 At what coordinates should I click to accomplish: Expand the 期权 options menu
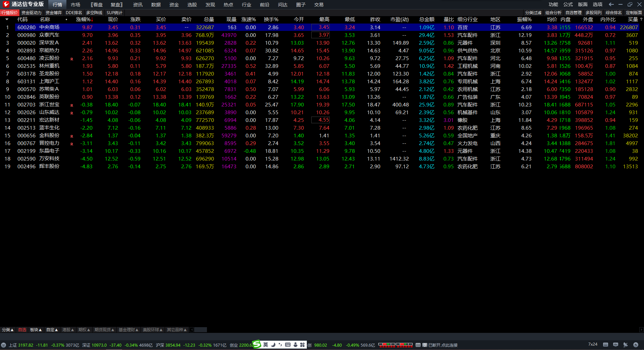[84, 330]
